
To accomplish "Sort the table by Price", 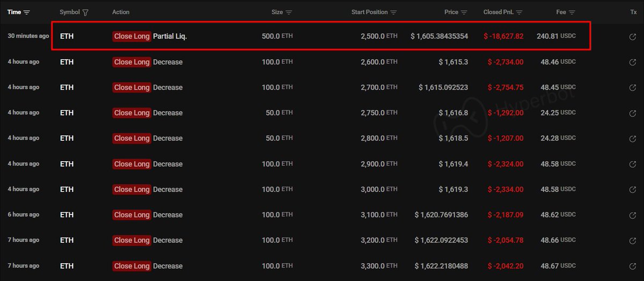I will [464, 12].
